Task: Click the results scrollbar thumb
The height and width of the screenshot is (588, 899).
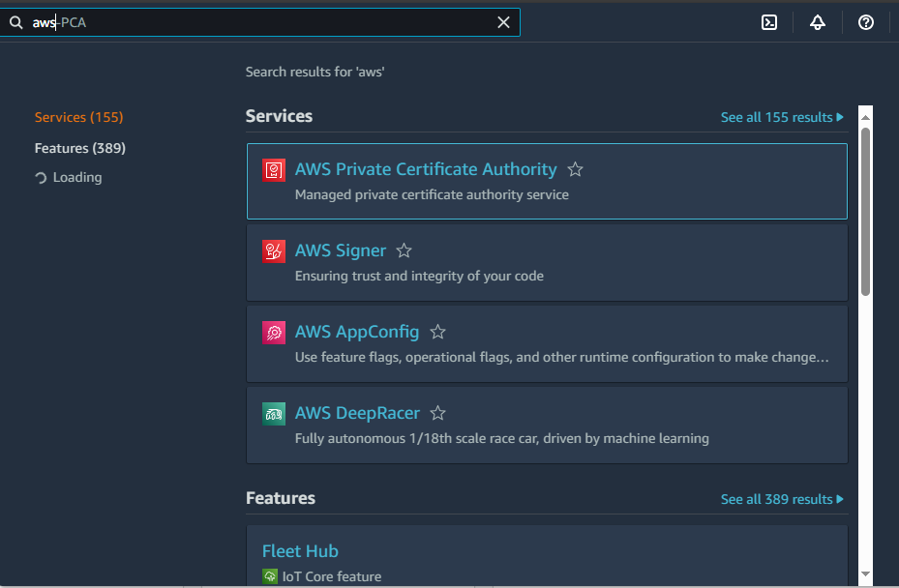Action: click(x=865, y=212)
